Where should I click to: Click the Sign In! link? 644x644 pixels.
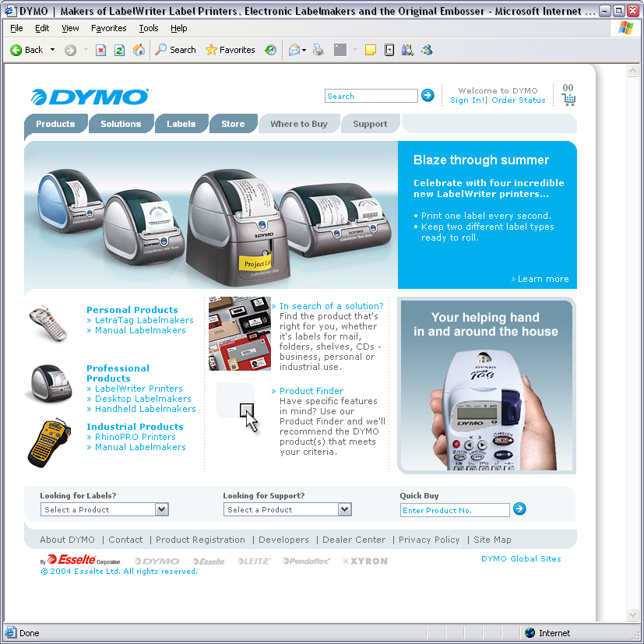pos(467,100)
